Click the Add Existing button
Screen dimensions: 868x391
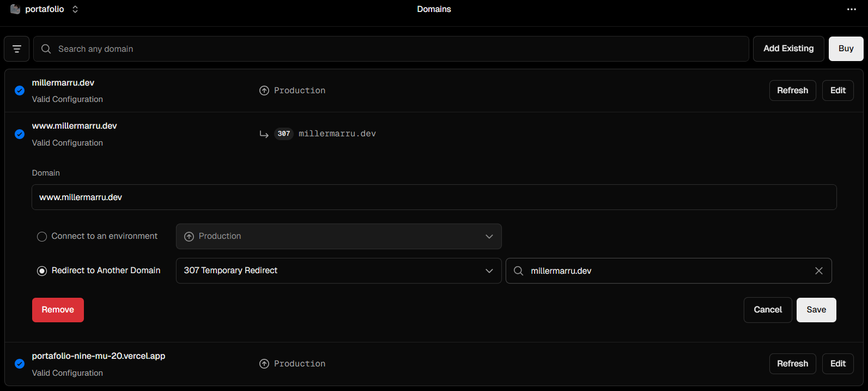tap(788, 49)
